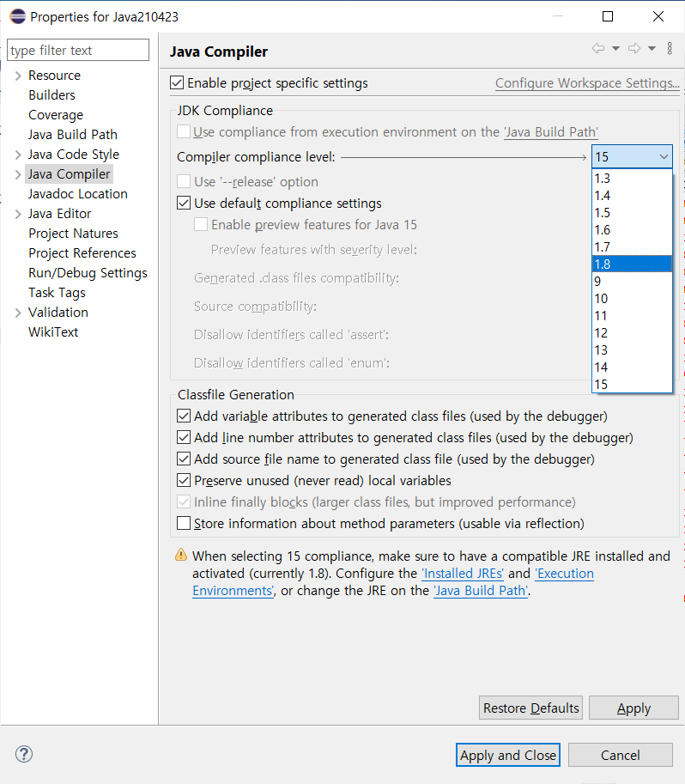The width and height of the screenshot is (685, 784).
Task: Toggle Add variable attributes checkbox
Action: tap(184, 416)
